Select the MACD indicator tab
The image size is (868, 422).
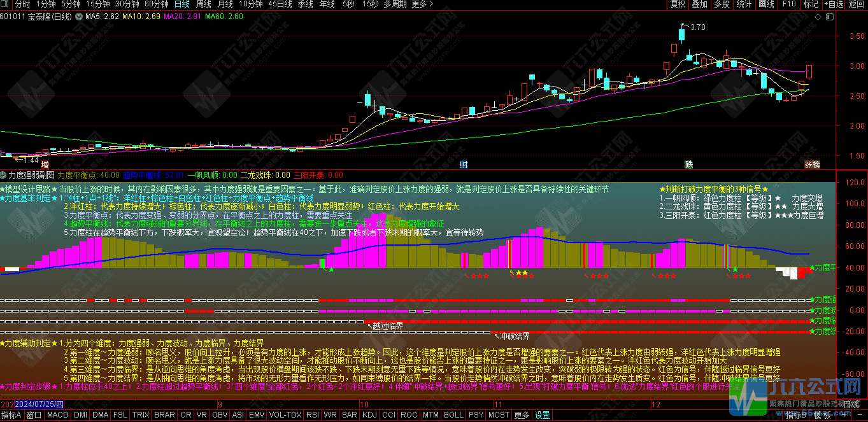point(58,415)
